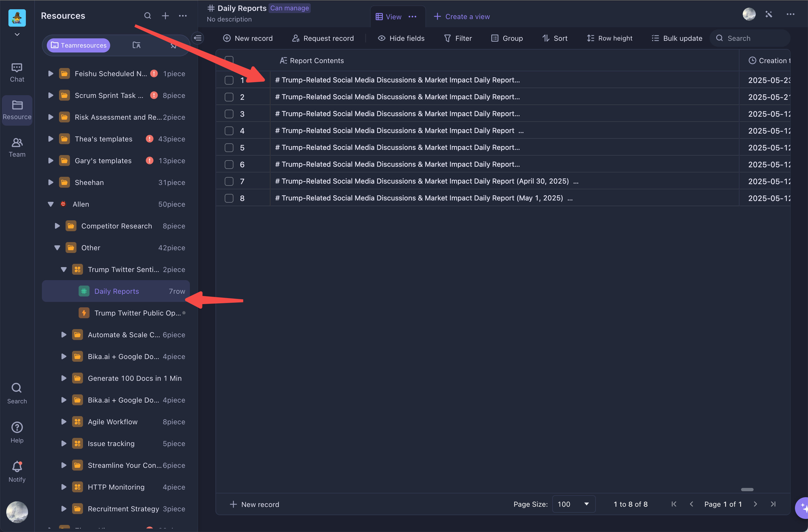Viewport: 808px width, 532px height.
Task: Open the Page Size dropdown
Action: [x=573, y=504]
